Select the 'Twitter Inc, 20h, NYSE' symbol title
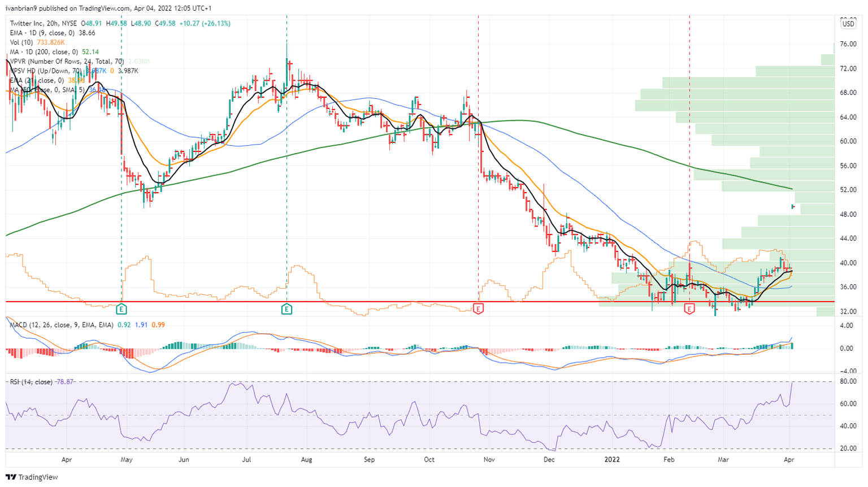Image resolution: width=868 pixels, height=487 pixels. click(x=44, y=23)
